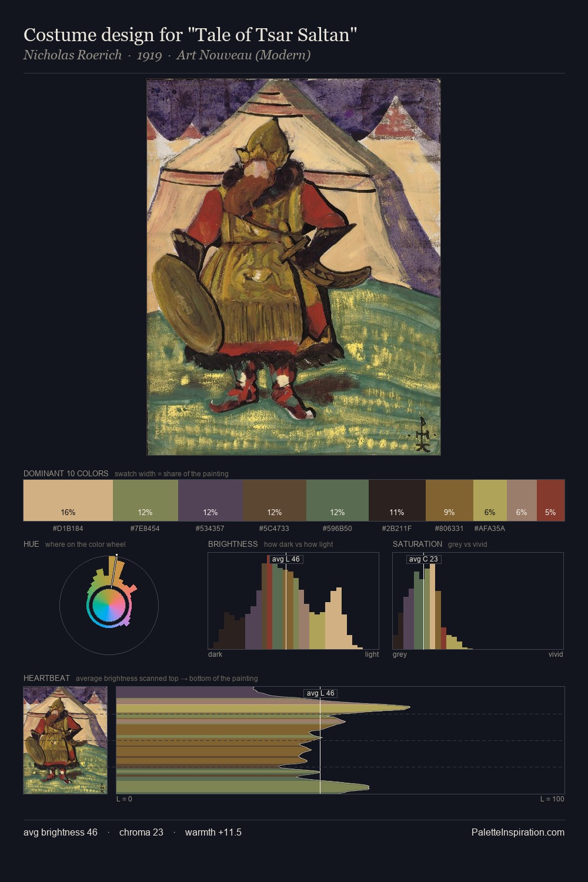Click the 'where on the color wheel' caption
Viewport: 588px width, 882px height.
pyautogui.click(x=85, y=544)
